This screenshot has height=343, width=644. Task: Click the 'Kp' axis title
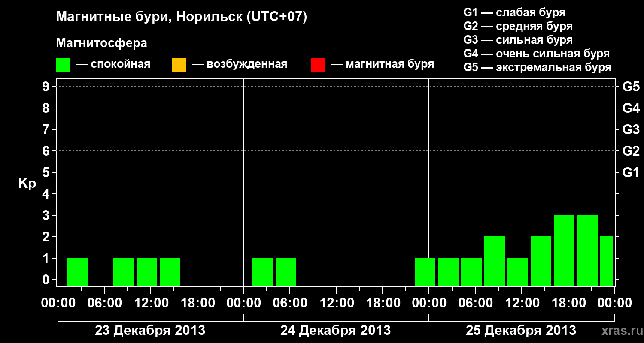pyautogui.click(x=27, y=183)
